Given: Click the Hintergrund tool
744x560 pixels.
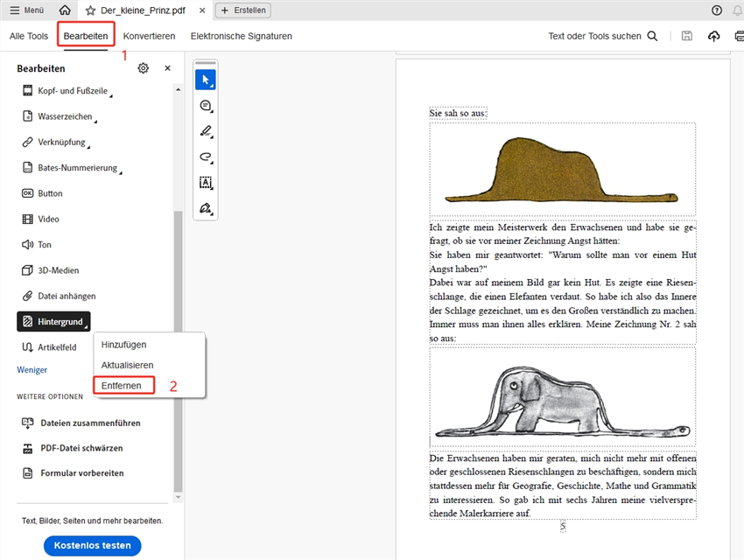Looking at the screenshot, I should 53,321.
